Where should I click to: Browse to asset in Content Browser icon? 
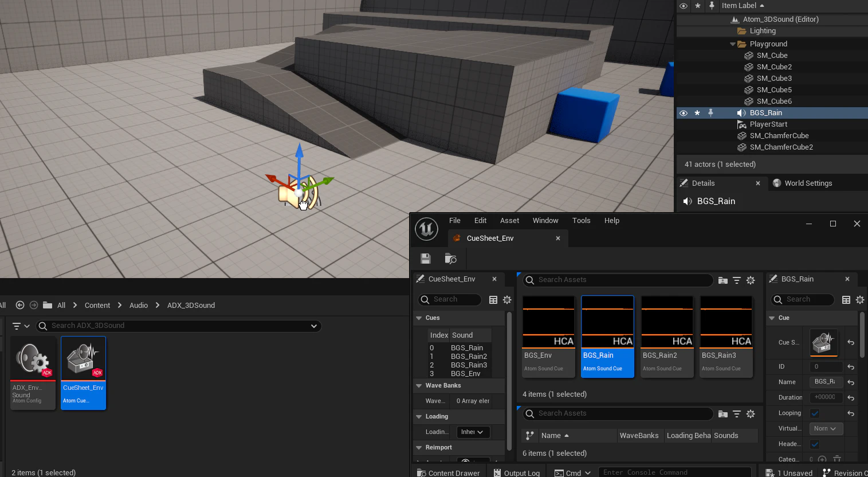pos(451,259)
